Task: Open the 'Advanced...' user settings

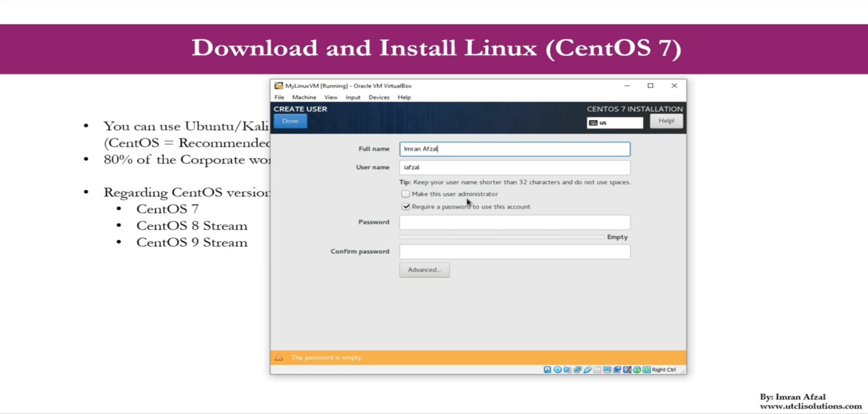Action: pyautogui.click(x=425, y=270)
